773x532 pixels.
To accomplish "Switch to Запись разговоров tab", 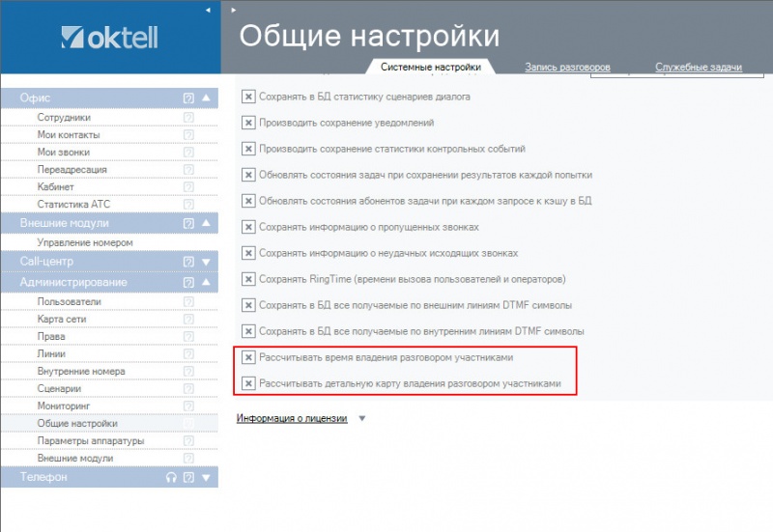I will pos(567,67).
